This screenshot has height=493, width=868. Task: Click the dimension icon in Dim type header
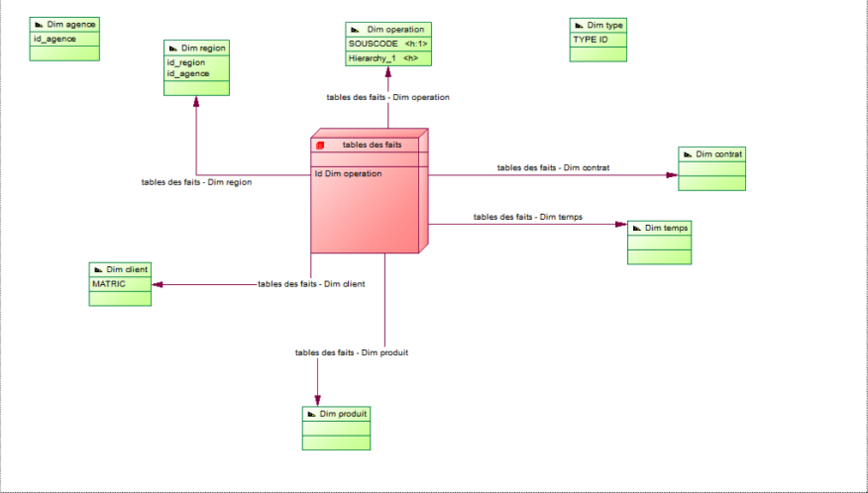click(x=579, y=26)
